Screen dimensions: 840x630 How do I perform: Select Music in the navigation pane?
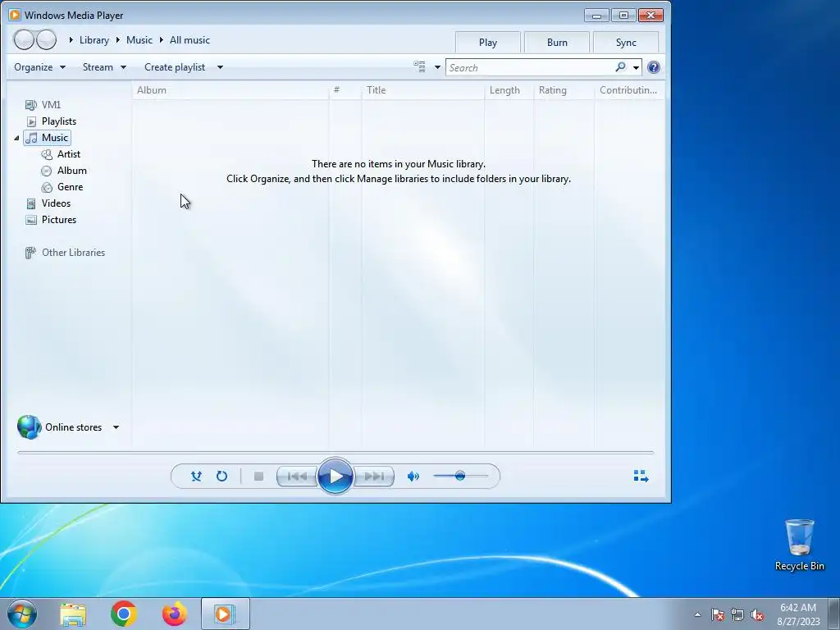(x=47, y=138)
